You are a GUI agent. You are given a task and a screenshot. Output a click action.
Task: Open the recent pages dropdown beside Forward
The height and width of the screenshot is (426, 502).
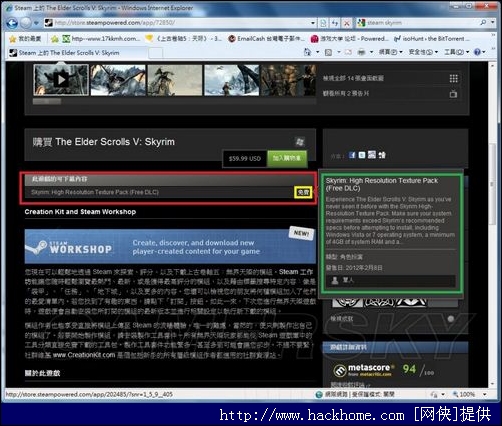37,23
